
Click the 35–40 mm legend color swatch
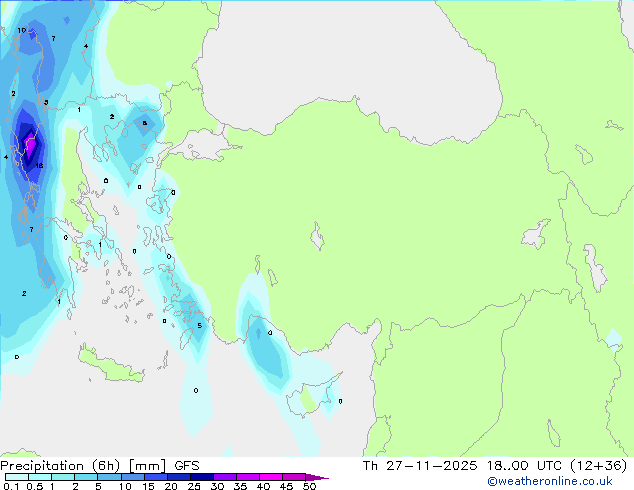[x=248, y=477]
